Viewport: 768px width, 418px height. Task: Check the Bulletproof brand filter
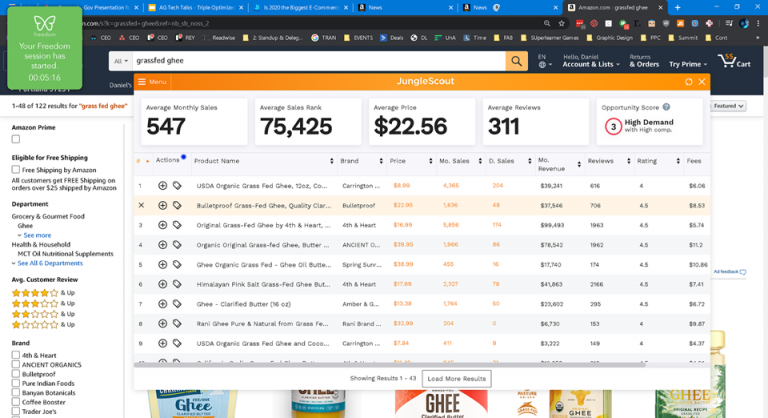click(16, 373)
